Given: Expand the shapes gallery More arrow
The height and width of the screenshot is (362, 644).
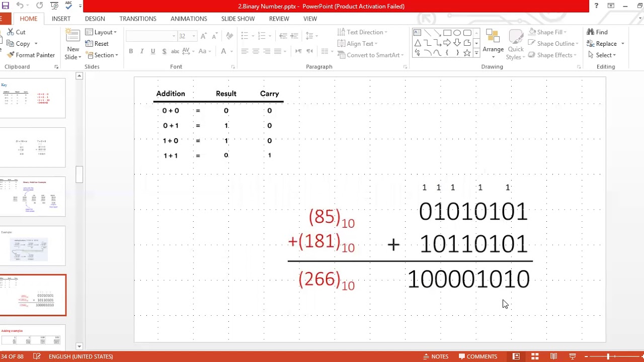Looking at the screenshot, I should point(476,53).
